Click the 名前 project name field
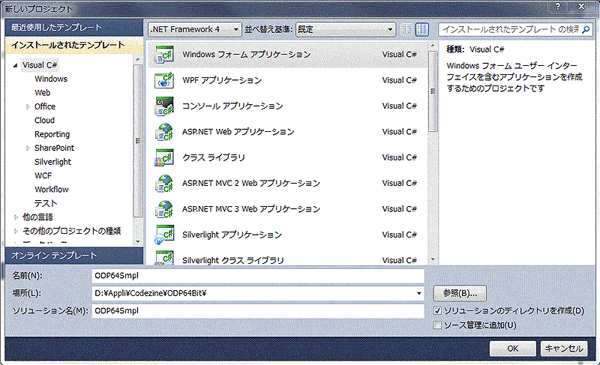Image resolution: width=600 pixels, height=365 pixels. 258,276
